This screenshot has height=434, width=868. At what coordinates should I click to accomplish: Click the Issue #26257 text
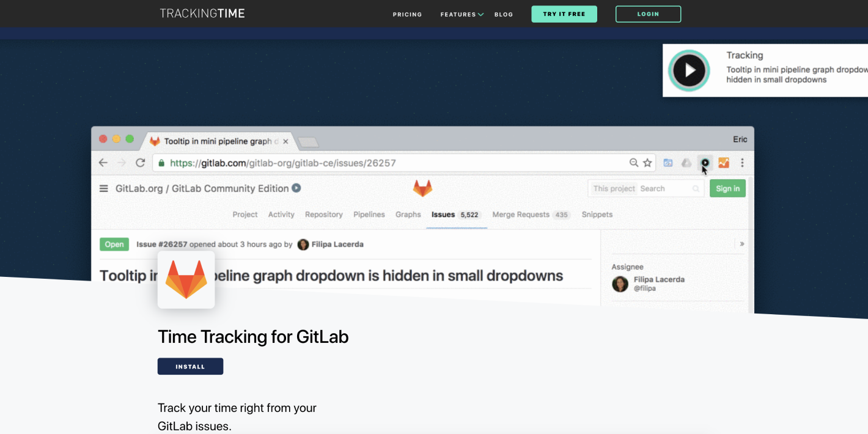click(x=162, y=245)
